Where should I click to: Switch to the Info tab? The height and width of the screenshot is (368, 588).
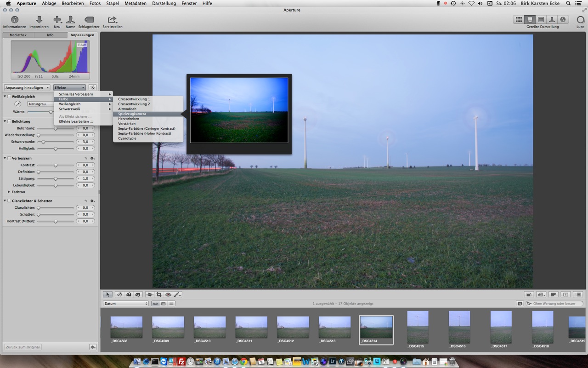coord(50,35)
